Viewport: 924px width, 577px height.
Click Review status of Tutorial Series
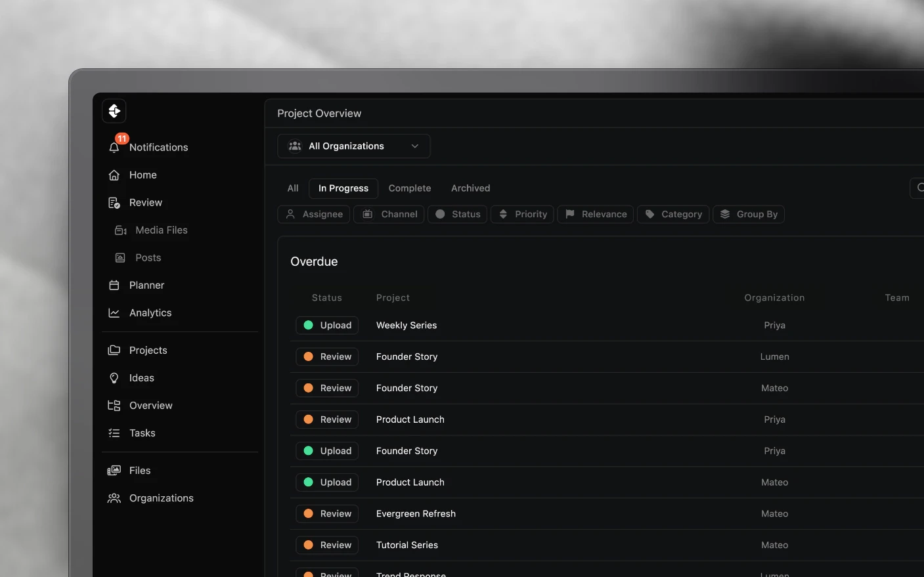pos(327,545)
